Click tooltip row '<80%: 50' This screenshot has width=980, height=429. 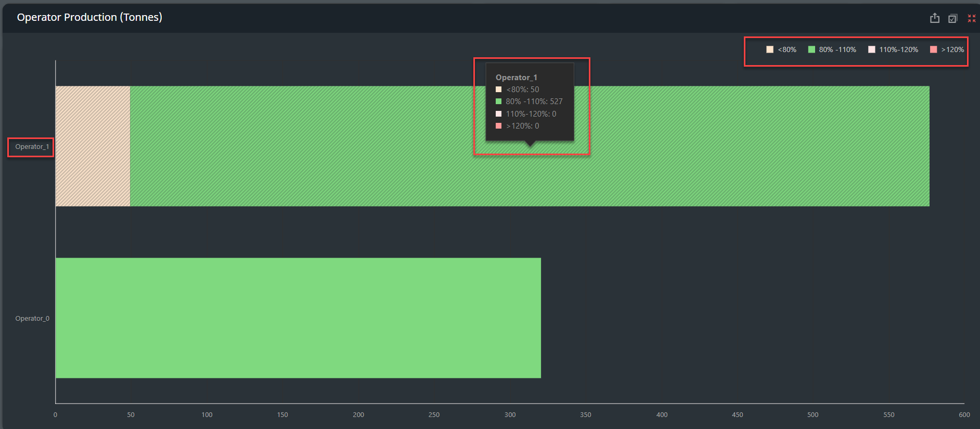click(x=517, y=90)
